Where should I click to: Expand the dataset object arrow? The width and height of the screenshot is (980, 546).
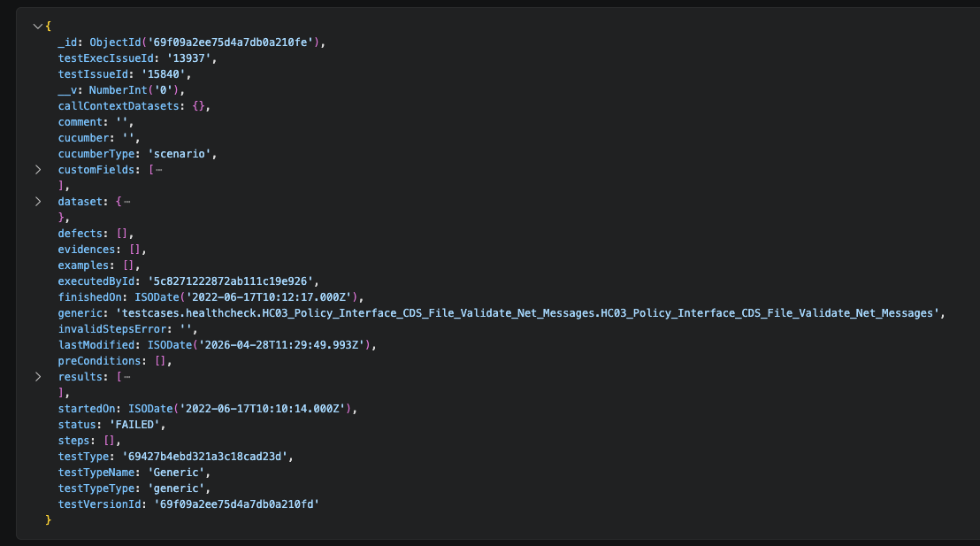click(37, 201)
